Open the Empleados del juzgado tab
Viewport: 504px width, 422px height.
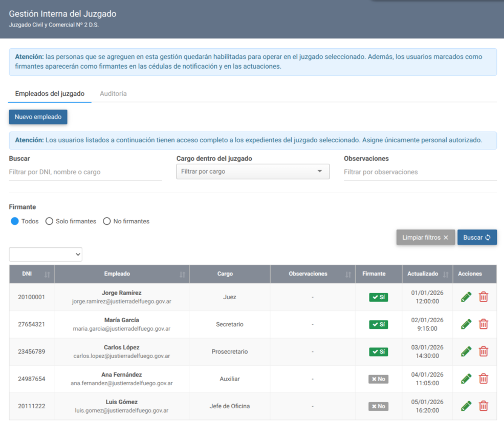(50, 94)
